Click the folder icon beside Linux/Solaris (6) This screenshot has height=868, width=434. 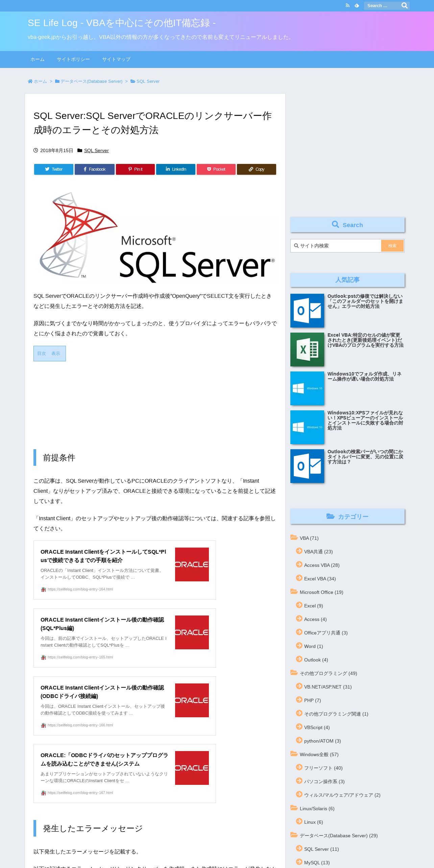(294, 808)
